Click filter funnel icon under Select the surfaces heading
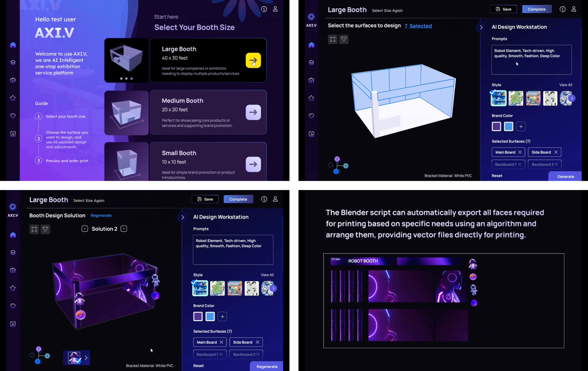Image resolution: width=588 pixels, height=371 pixels. point(344,39)
